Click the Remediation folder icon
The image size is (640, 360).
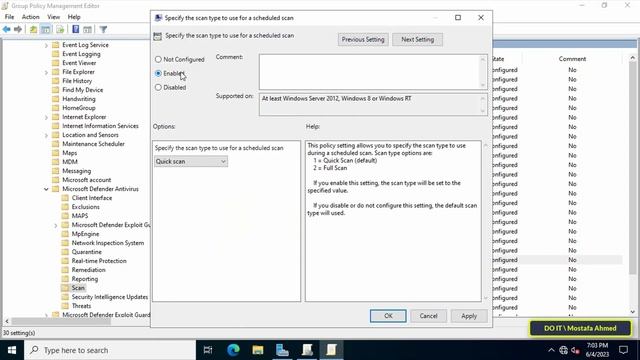(65, 270)
